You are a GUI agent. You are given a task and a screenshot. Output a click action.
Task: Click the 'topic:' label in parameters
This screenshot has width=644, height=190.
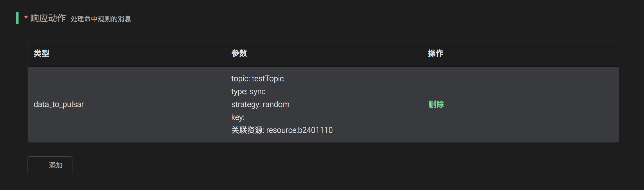coord(240,78)
